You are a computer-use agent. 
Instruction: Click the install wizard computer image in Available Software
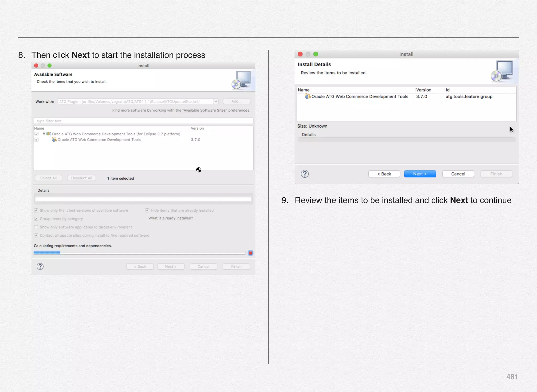[x=241, y=80]
